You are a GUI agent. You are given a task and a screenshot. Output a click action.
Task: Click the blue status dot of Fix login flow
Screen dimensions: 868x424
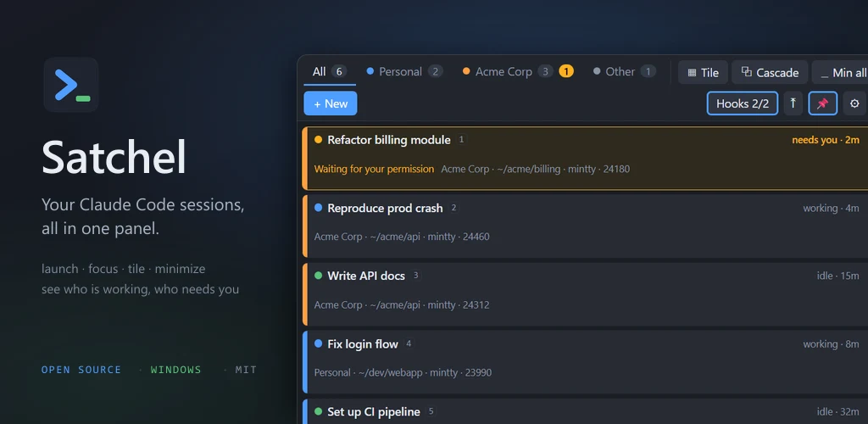click(x=319, y=343)
